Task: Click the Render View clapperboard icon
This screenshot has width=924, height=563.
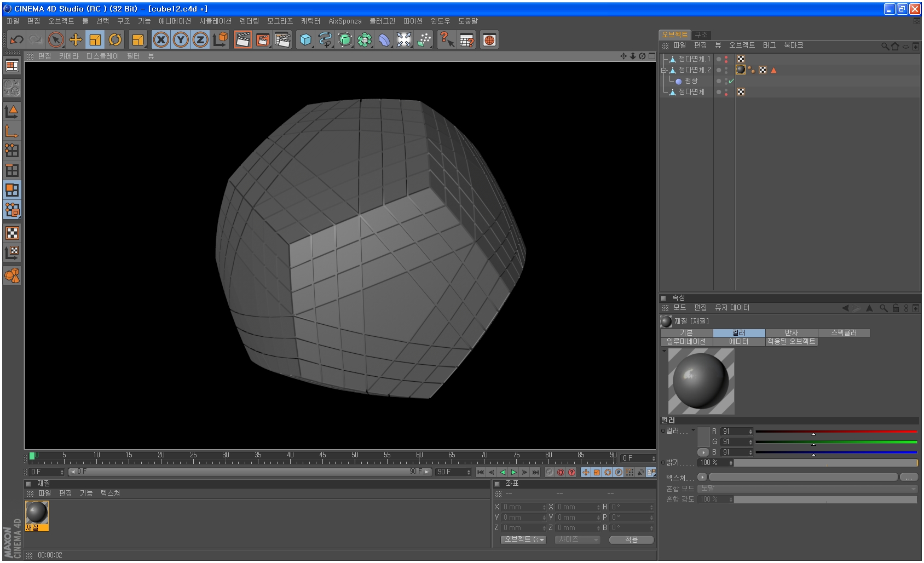Action: click(242, 39)
